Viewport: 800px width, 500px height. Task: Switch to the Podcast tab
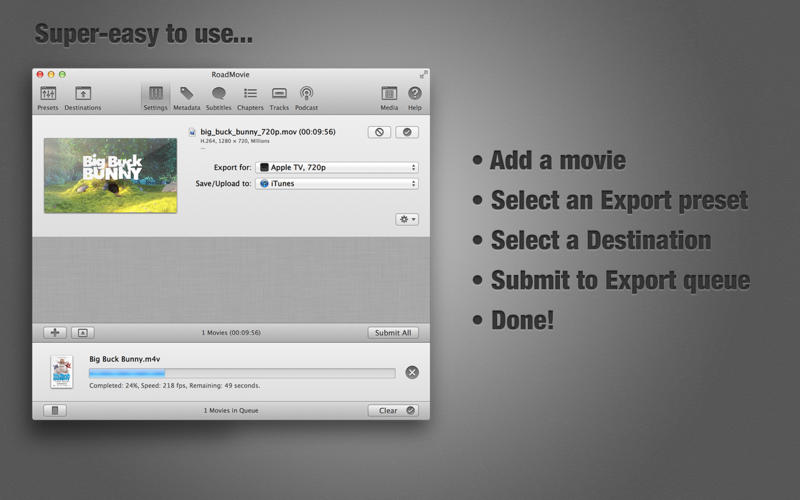[306, 98]
